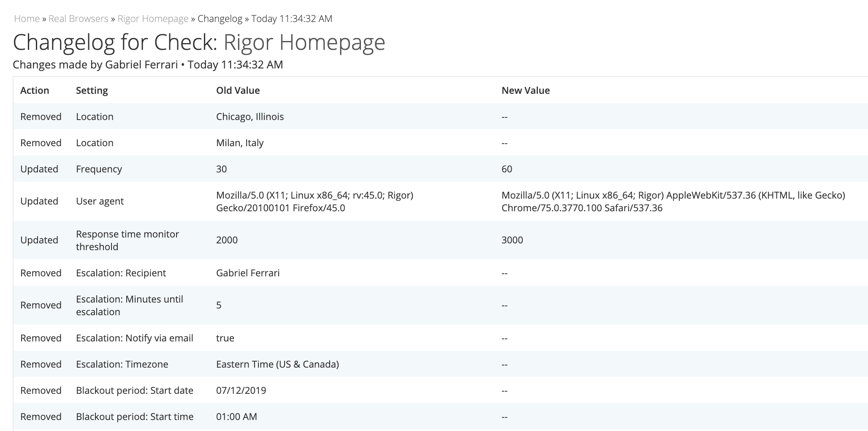Image resolution: width=868 pixels, height=431 pixels.
Task: Click the response time threshold value 3000
Action: tap(512, 240)
